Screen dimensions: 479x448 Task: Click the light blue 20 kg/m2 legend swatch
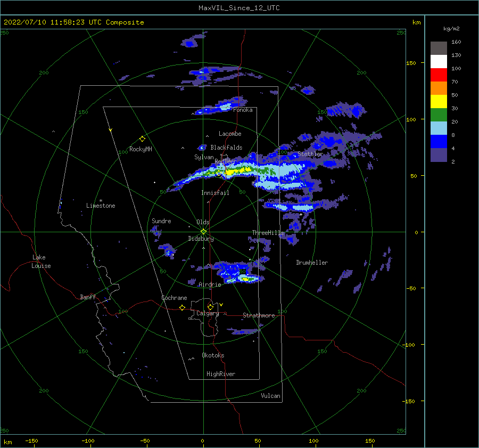[x=439, y=128]
